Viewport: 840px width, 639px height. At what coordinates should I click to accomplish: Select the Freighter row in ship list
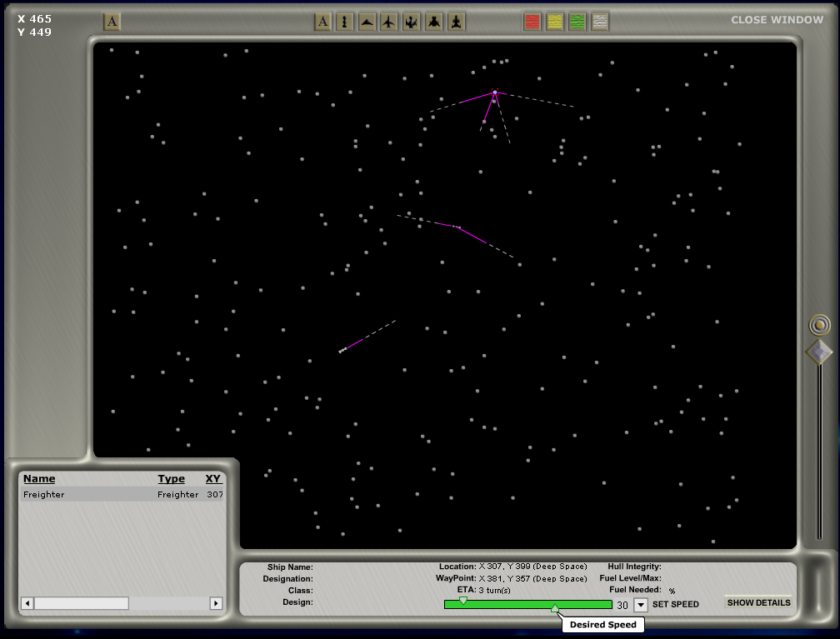(122, 494)
